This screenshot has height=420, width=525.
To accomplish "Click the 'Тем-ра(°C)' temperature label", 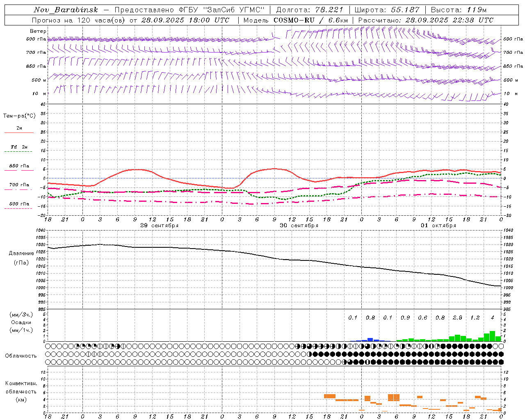I will (19, 116).
